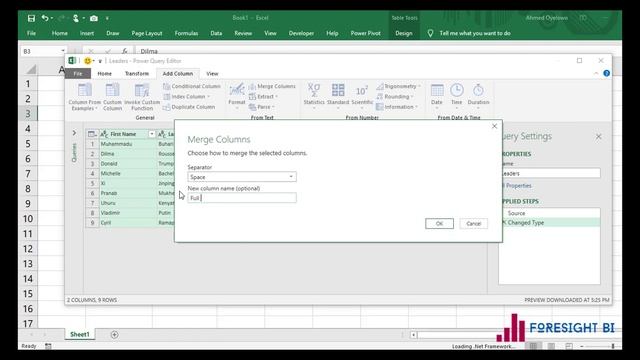Screen dimensions: 640x360
Task: Click the query Name field
Action: click(551, 173)
